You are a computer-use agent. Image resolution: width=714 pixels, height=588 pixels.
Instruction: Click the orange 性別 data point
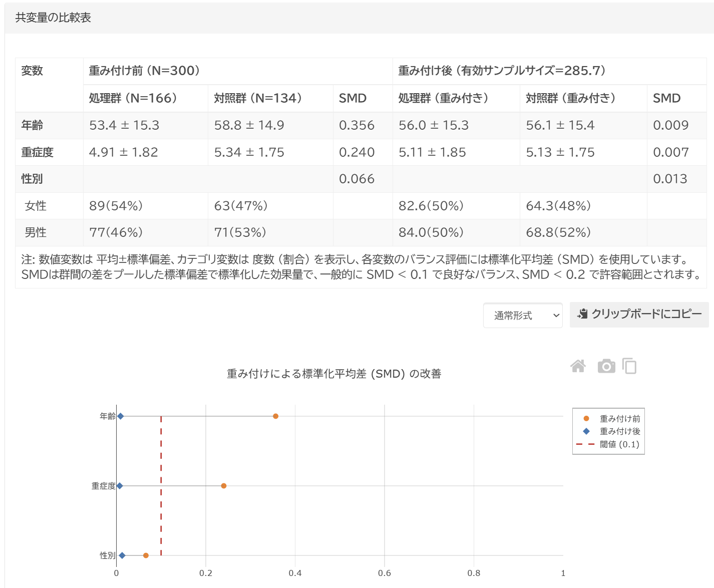pyautogui.click(x=146, y=555)
